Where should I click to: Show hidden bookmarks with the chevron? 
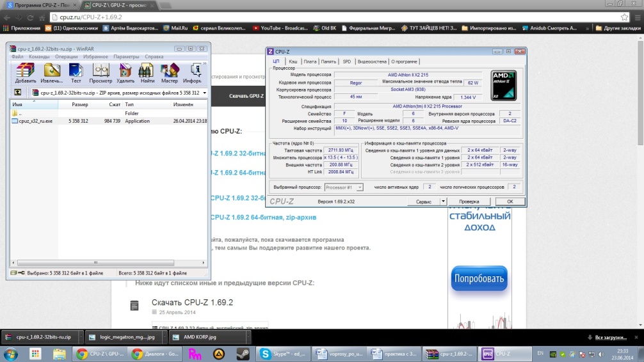coord(587,28)
